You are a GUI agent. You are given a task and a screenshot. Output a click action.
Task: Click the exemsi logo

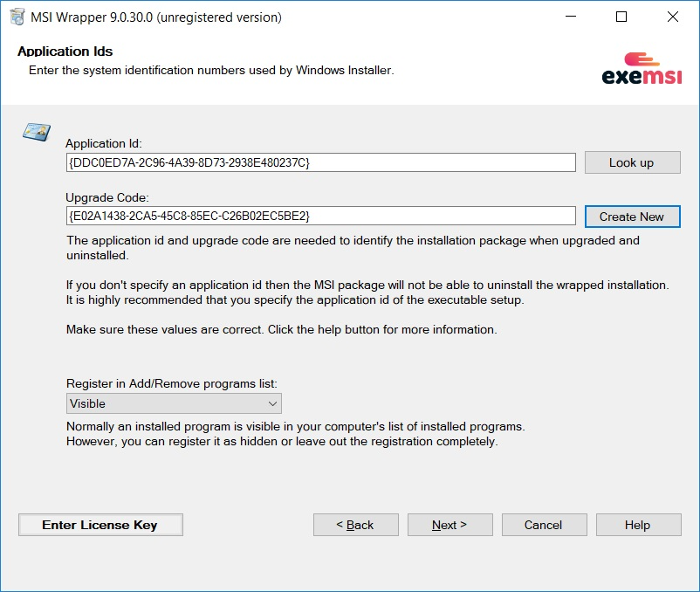[x=643, y=65]
